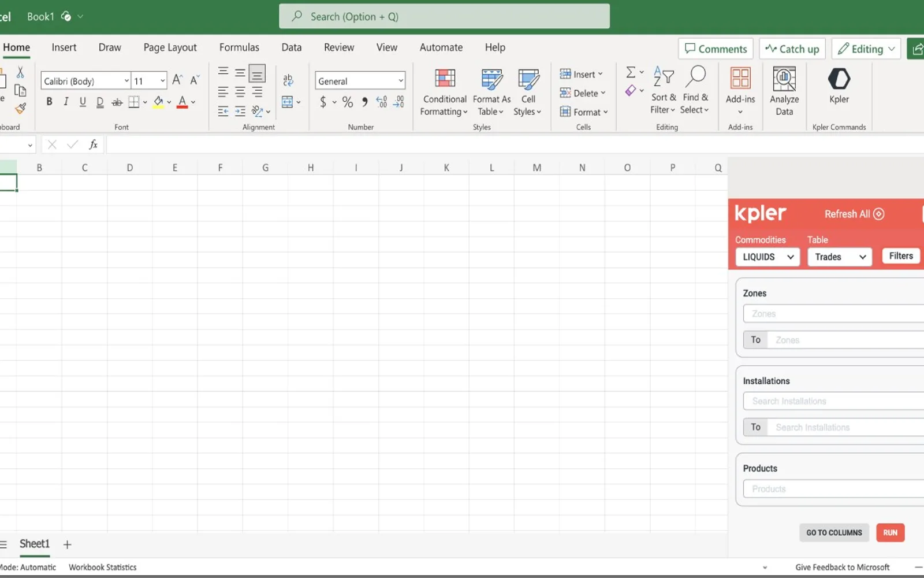Open Conditional Formatting menu
Image resolution: width=924 pixels, height=578 pixels.
[x=444, y=92]
